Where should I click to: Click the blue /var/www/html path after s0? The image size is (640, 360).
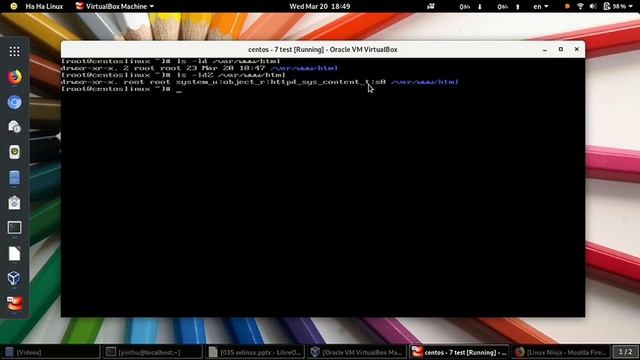(x=424, y=82)
